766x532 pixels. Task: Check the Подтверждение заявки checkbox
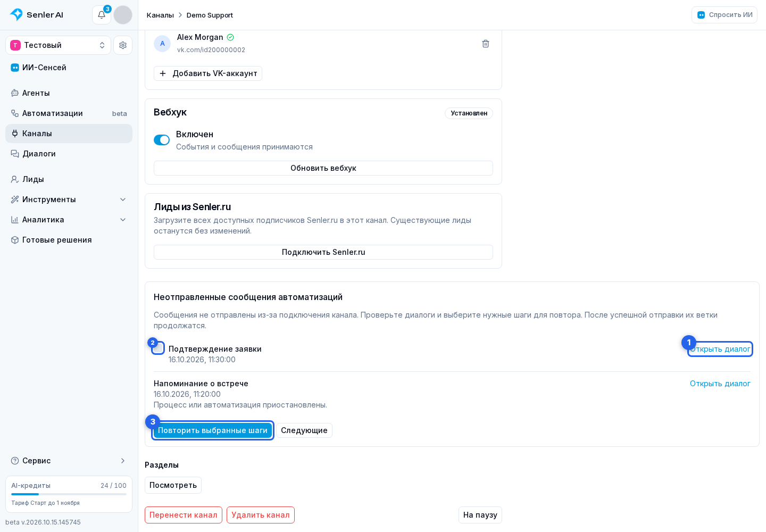(158, 348)
